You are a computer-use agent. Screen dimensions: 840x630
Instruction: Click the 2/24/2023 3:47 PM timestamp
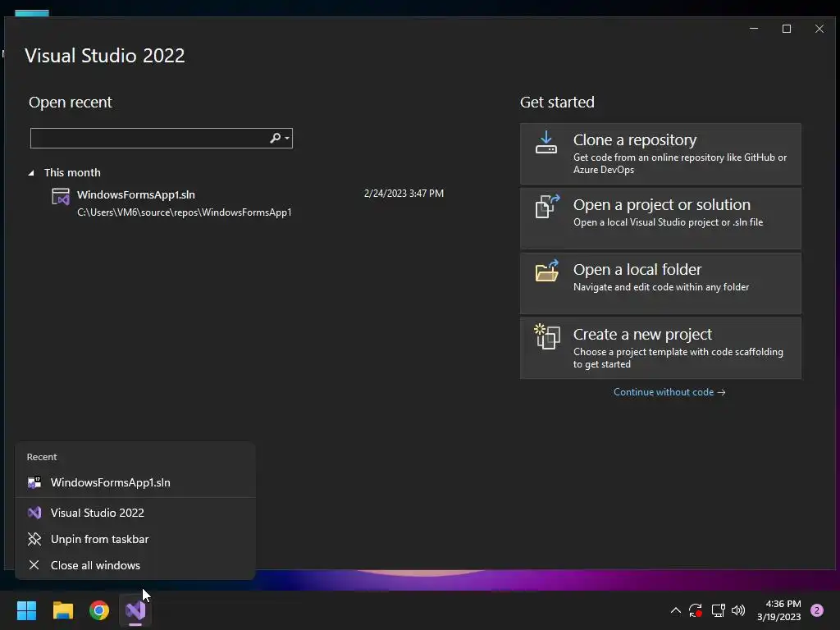point(404,194)
